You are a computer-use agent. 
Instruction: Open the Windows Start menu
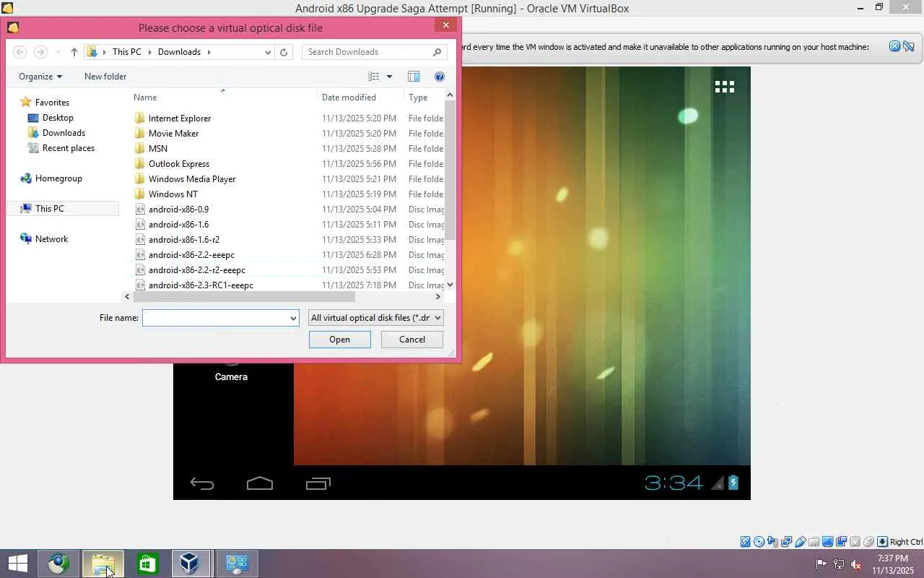(18, 564)
